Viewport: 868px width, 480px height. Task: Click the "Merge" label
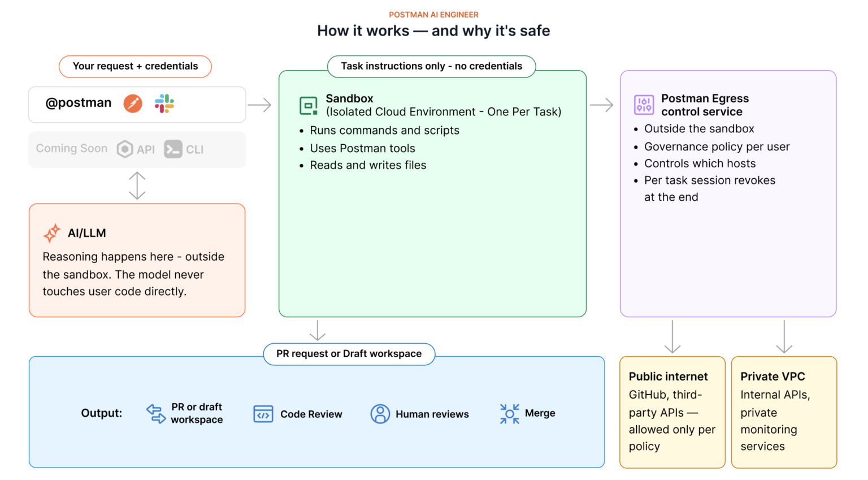tap(540, 413)
